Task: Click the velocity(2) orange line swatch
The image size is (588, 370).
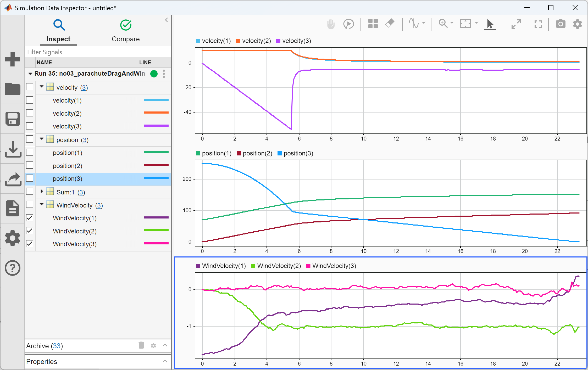Action: pos(156,113)
